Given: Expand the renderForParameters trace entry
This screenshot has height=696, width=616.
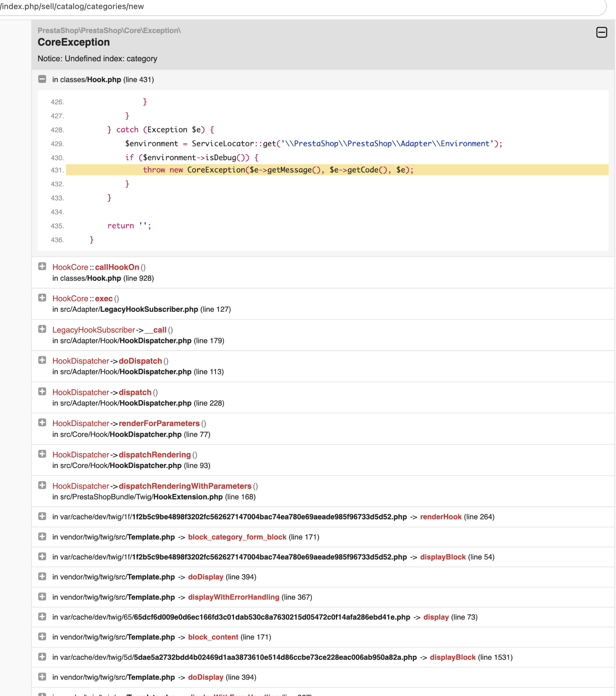Looking at the screenshot, I should tap(42, 423).
